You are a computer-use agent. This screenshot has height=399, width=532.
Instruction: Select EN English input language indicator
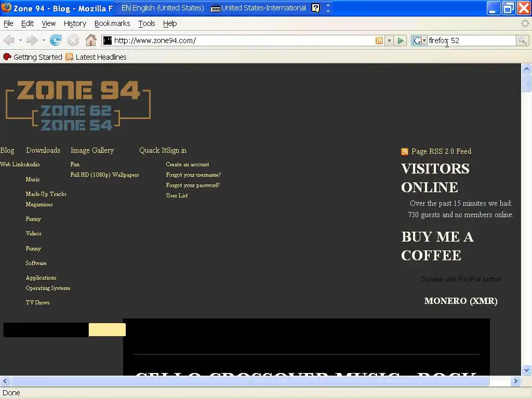coord(163,8)
